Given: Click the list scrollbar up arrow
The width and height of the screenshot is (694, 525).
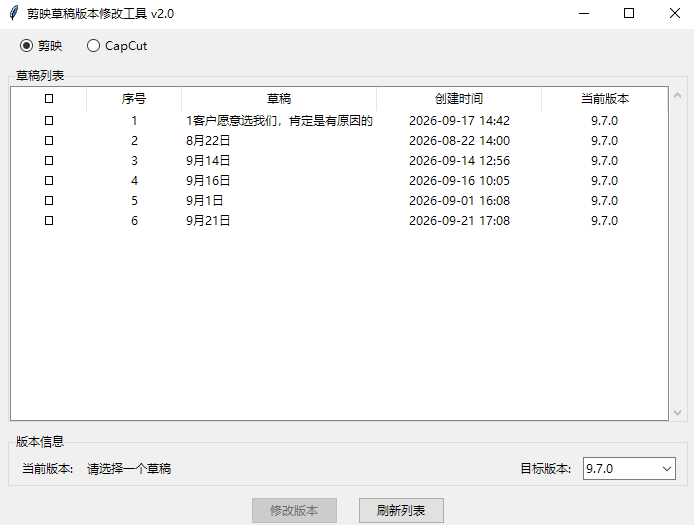Looking at the screenshot, I should (x=677, y=95).
